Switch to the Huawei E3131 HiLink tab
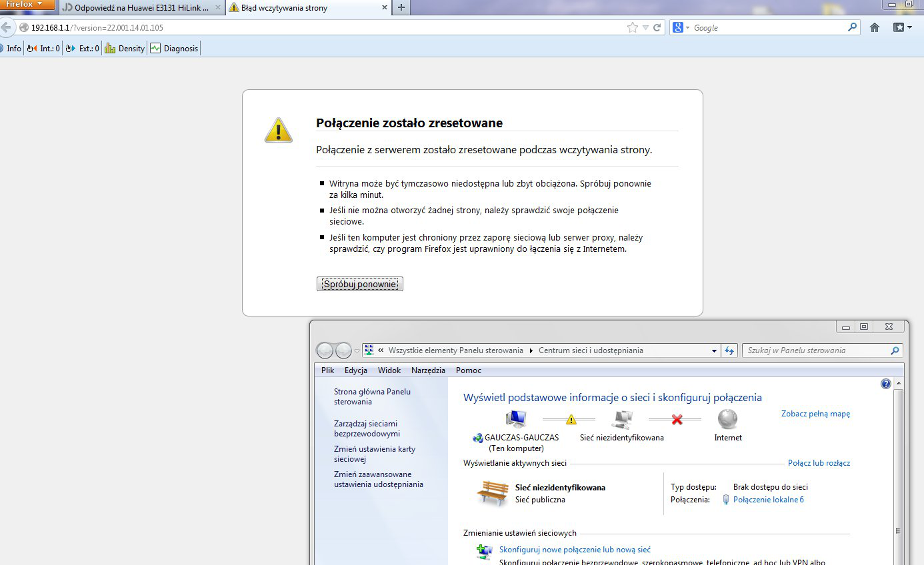The height and width of the screenshot is (565, 924). click(141, 8)
